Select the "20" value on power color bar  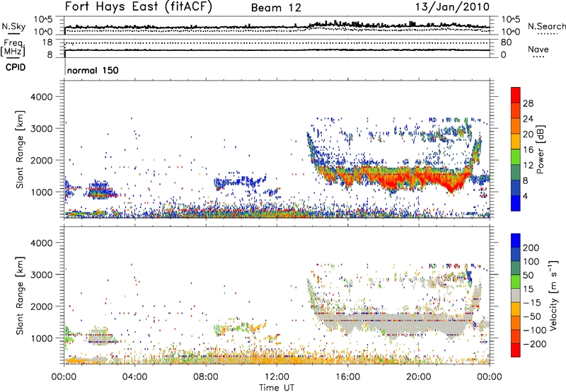tap(528, 134)
